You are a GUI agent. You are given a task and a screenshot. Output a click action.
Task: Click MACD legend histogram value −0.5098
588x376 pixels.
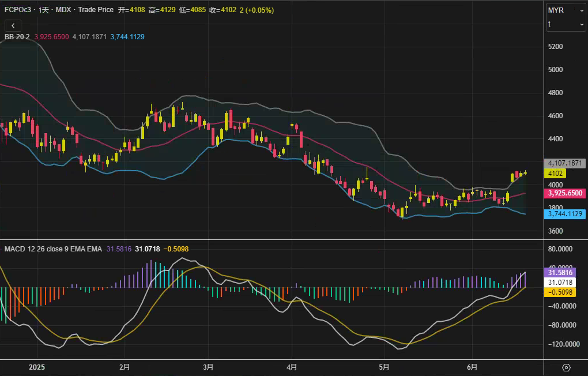(x=176, y=249)
